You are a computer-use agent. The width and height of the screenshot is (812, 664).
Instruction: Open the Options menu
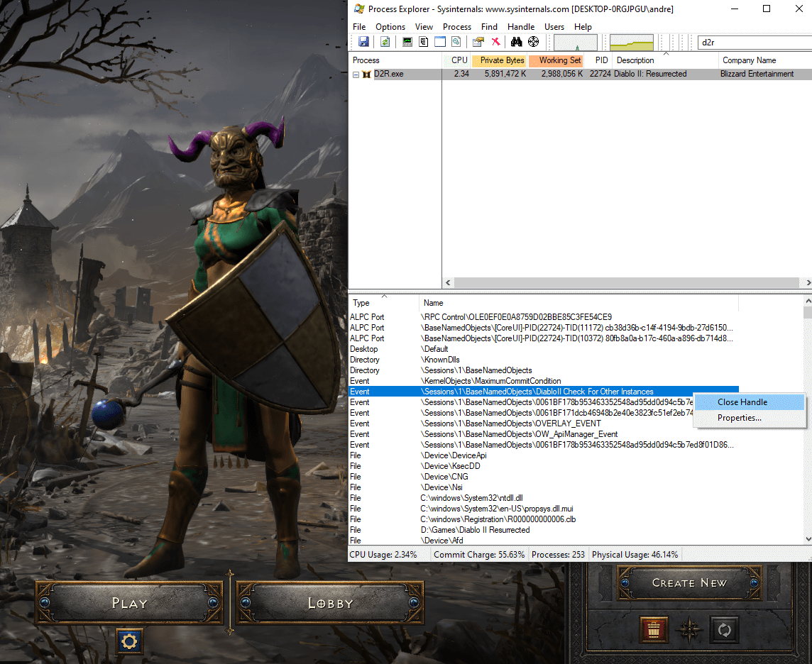[x=390, y=26]
